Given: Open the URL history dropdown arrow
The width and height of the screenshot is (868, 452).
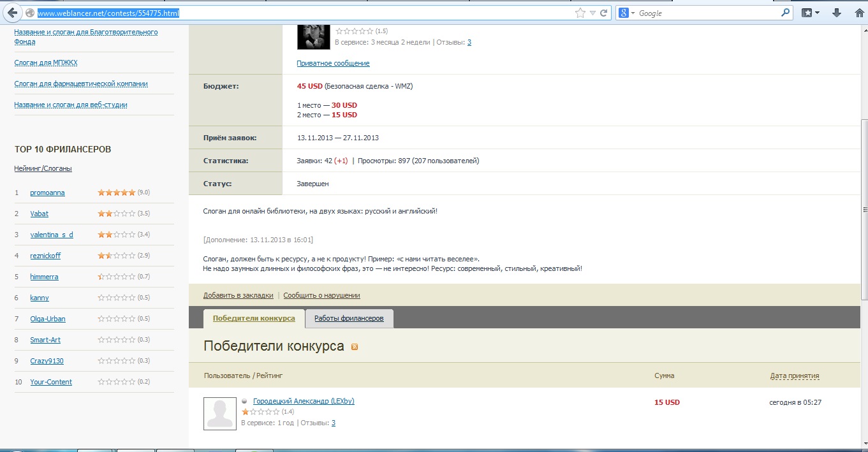Looking at the screenshot, I should tap(592, 13).
